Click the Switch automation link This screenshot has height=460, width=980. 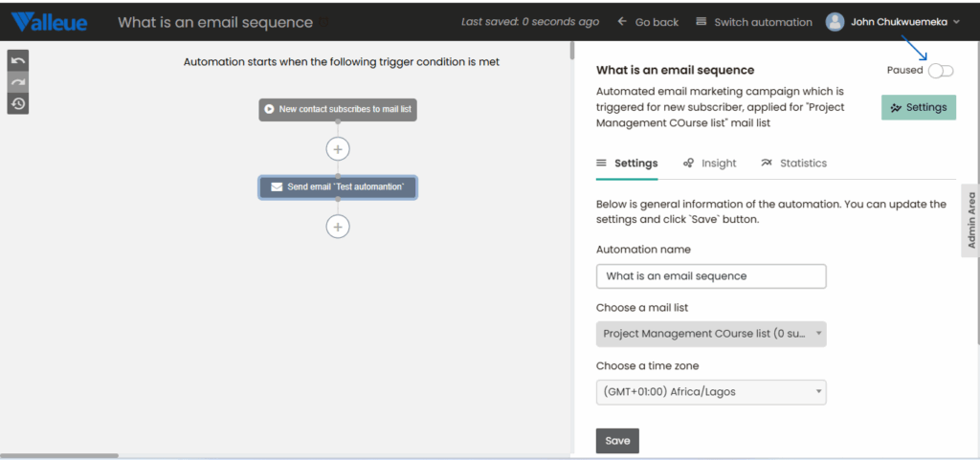pyautogui.click(x=754, y=22)
